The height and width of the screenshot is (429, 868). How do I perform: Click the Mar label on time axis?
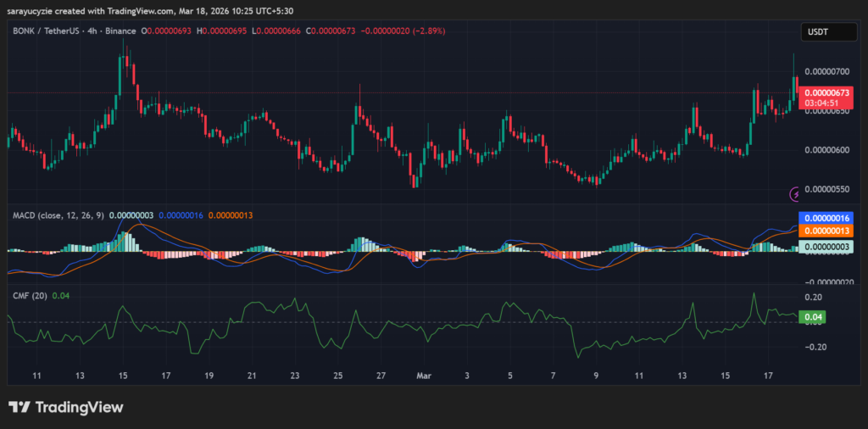click(x=424, y=374)
